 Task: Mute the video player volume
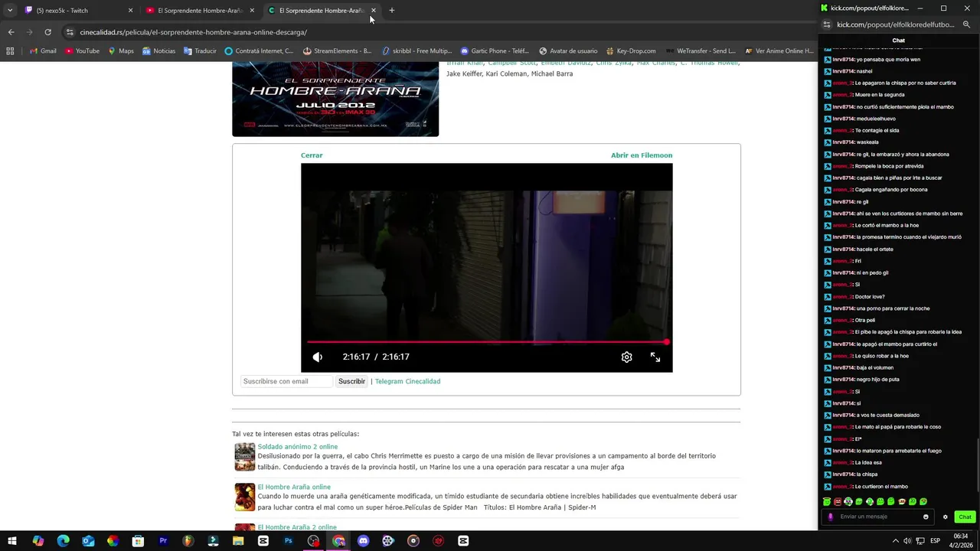[x=318, y=357]
